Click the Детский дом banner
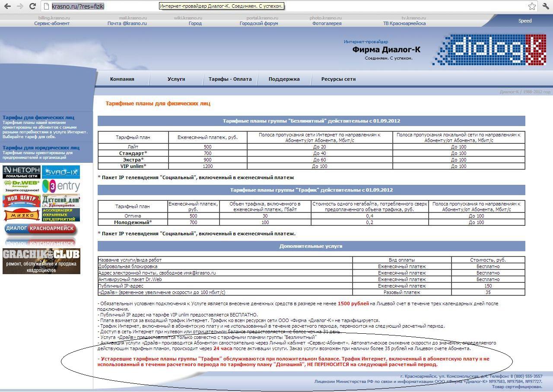The height and width of the screenshot is (392, 553). pos(61,201)
